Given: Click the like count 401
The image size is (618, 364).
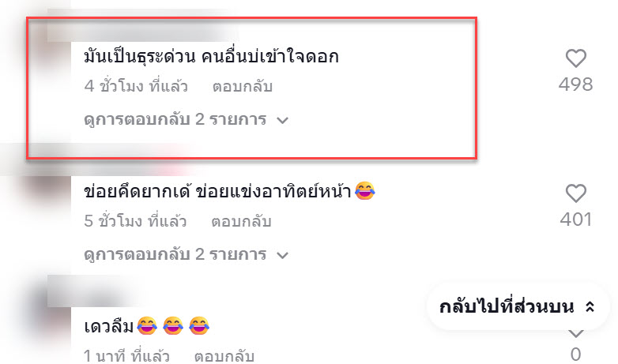Looking at the screenshot, I should coord(576,220).
